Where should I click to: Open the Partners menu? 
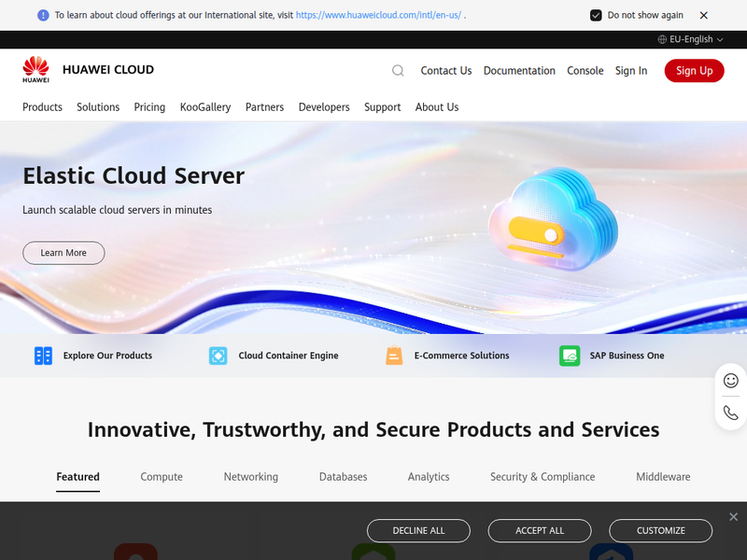click(x=264, y=107)
